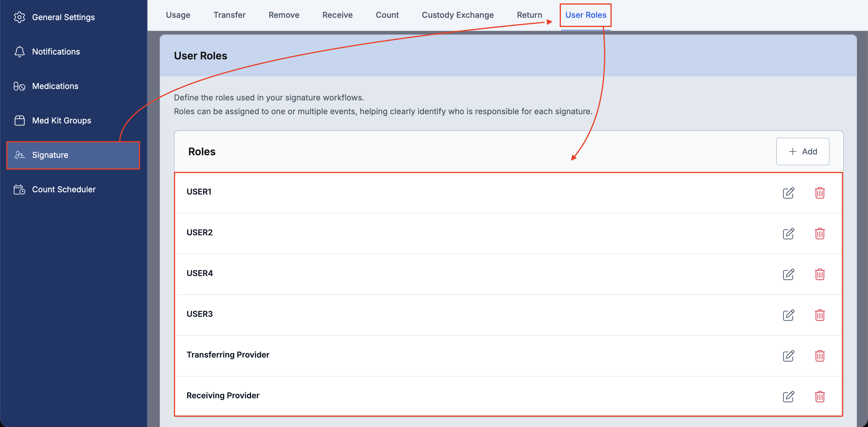
Task: Delete the Receiving Provider role
Action: pos(819,397)
